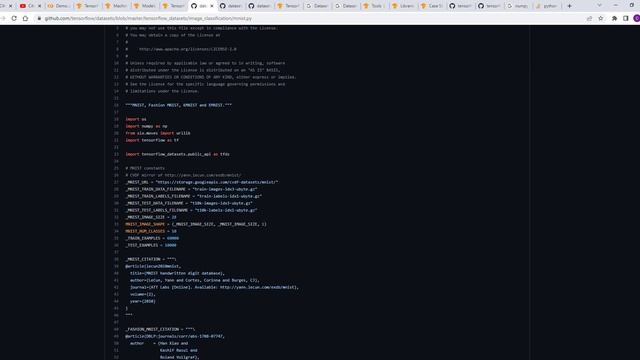Open the browser side panel

[626, 18]
